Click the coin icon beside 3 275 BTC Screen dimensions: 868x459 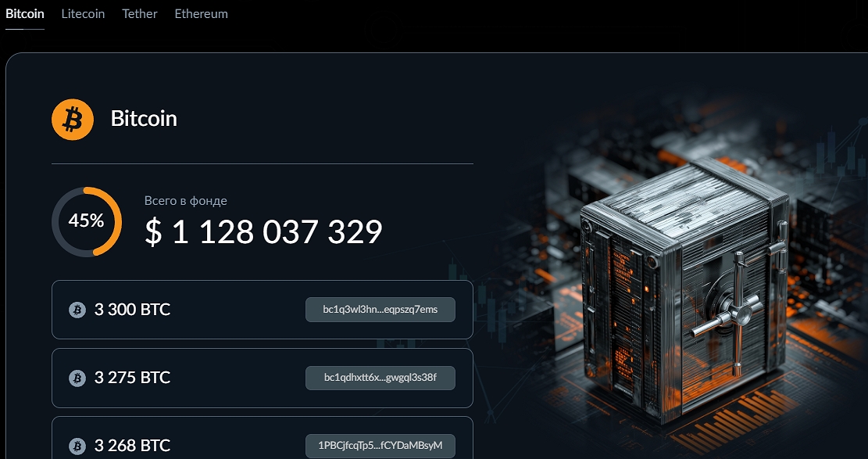pyautogui.click(x=77, y=378)
